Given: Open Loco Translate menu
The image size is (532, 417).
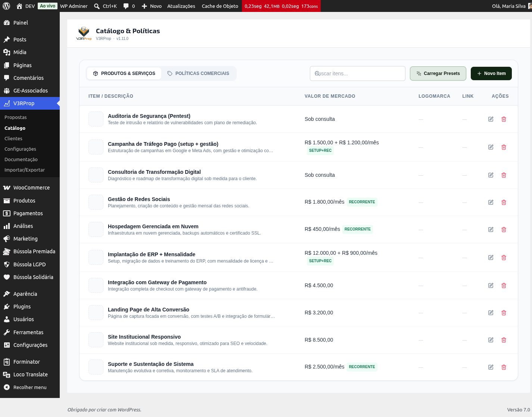Looking at the screenshot, I should coord(30,374).
